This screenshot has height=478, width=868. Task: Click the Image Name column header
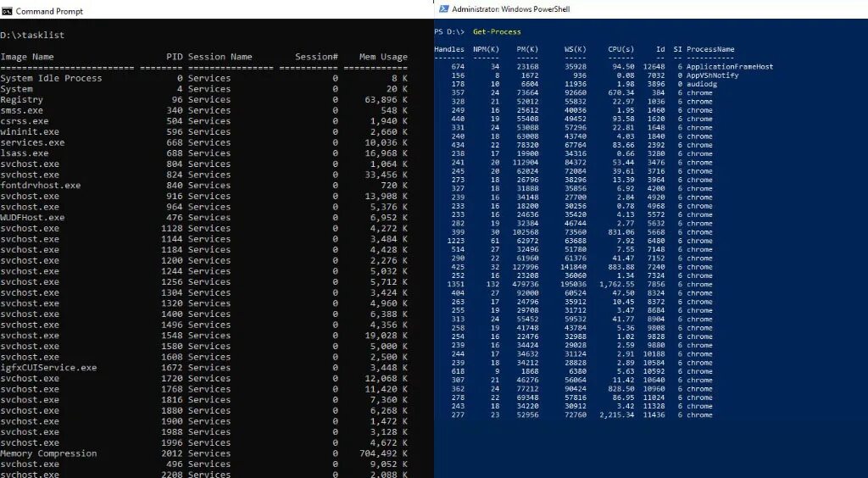[27, 57]
